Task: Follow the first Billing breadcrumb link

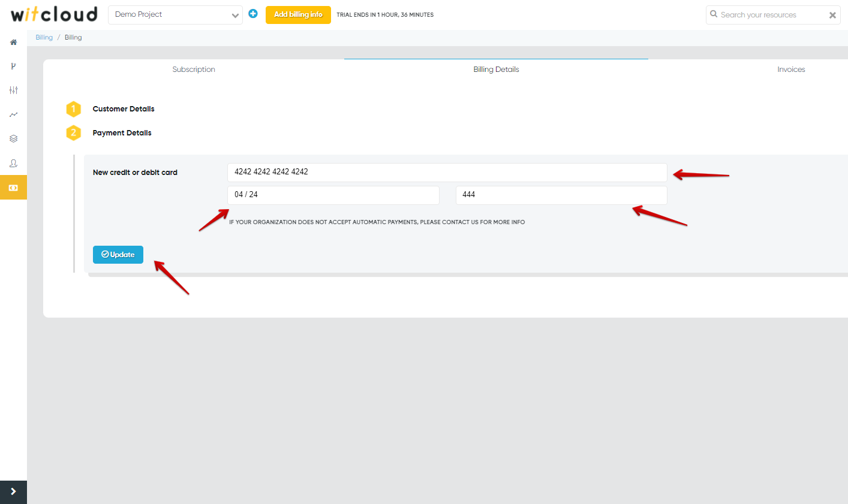Action: 44,37
